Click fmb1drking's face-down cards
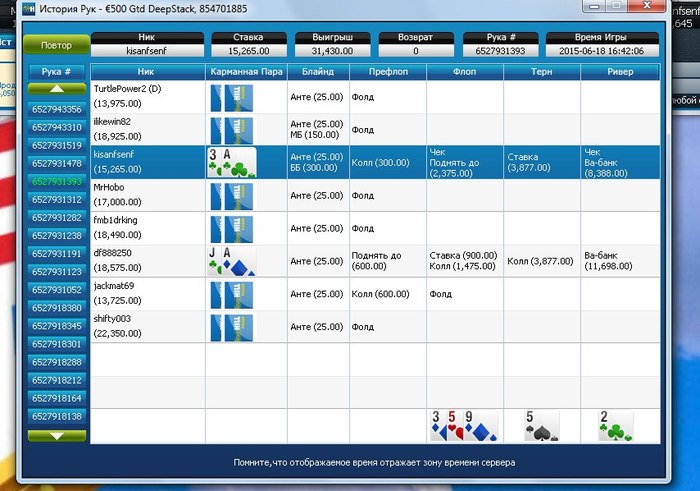Viewport: 700px width, 491px height. pos(232,229)
